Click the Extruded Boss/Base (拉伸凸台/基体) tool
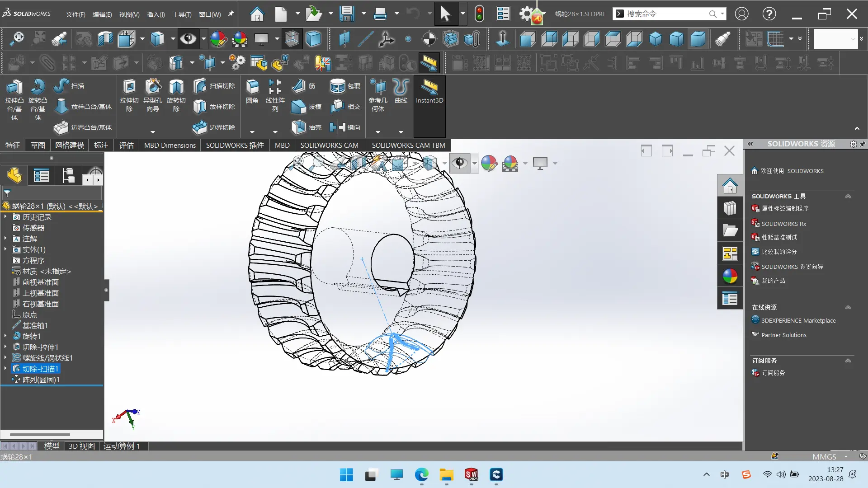 (14, 99)
